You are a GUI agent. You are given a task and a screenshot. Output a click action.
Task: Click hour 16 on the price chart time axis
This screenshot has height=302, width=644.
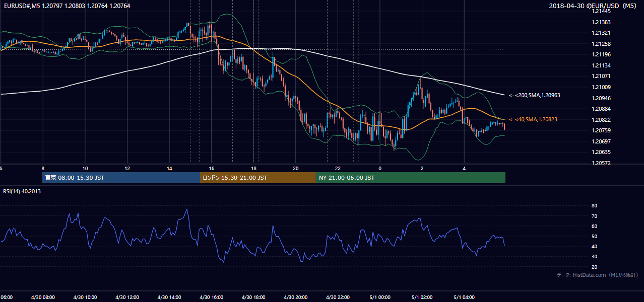pyautogui.click(x=212, y=168)
